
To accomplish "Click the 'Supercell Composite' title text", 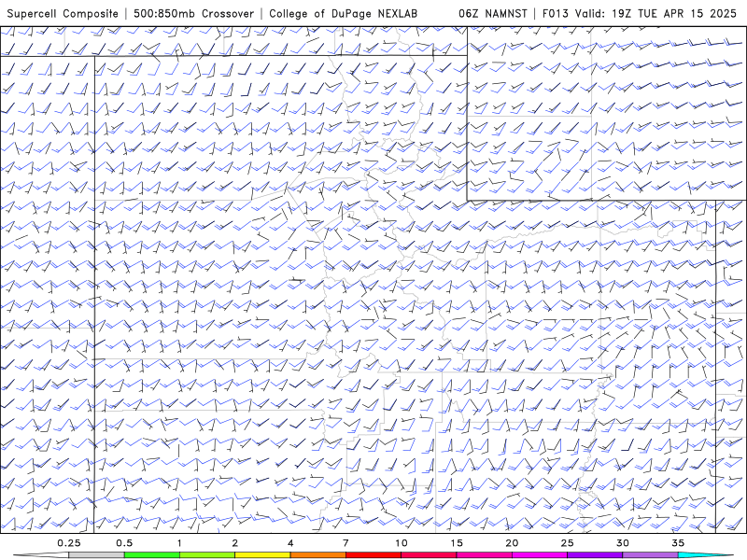I will tap(63, 13).
